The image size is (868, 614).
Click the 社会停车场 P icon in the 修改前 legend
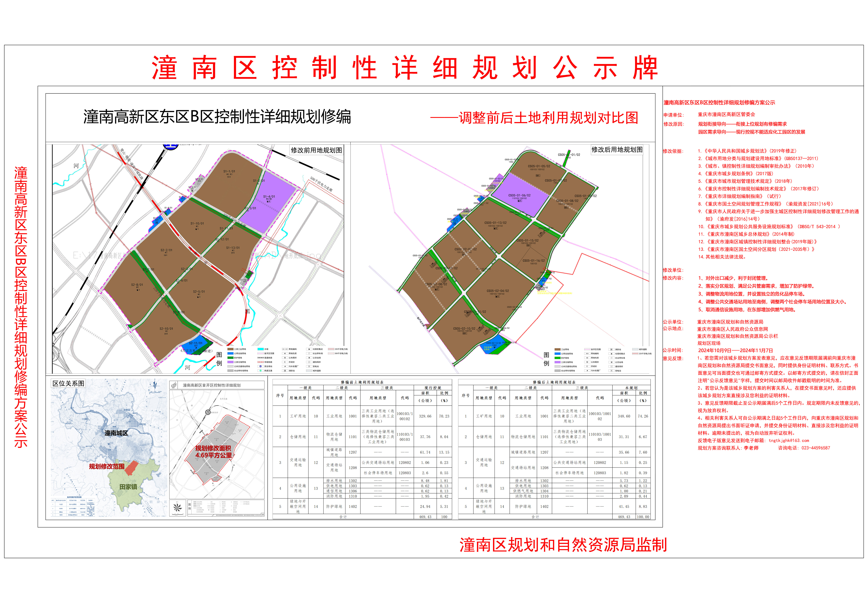(309, 353)
